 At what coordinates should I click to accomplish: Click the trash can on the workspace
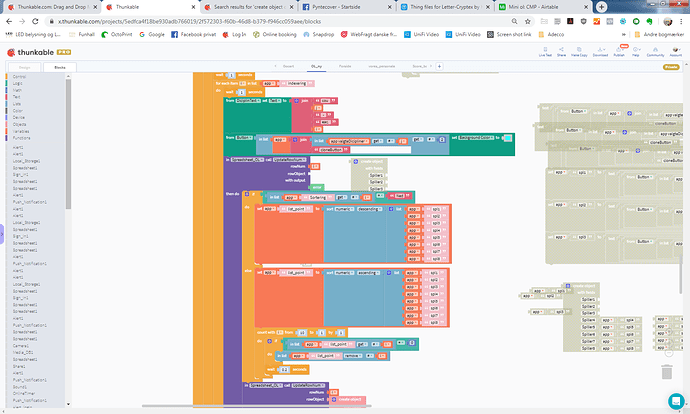pyautogui.click(x=667, y=372)
